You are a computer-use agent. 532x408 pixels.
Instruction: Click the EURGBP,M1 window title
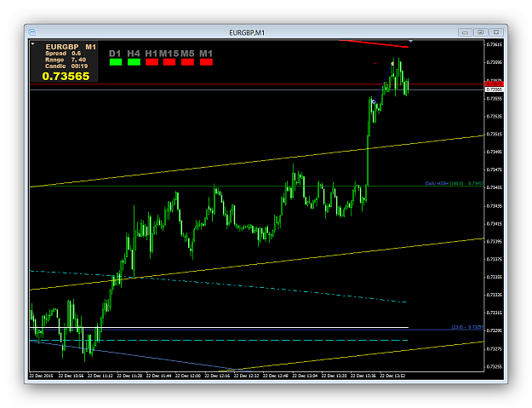tap(247, 32)
